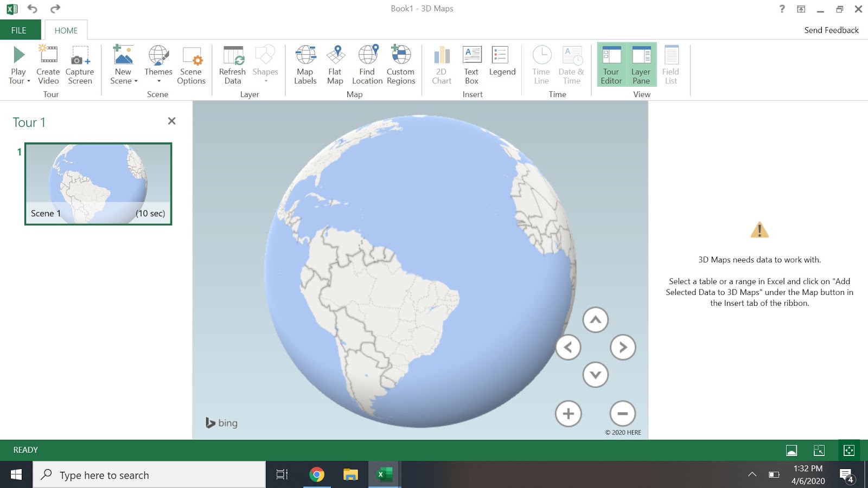This screenshot has width=868, height=488.
Task: Open the taskbar clock and date
Action: [808, 475]
